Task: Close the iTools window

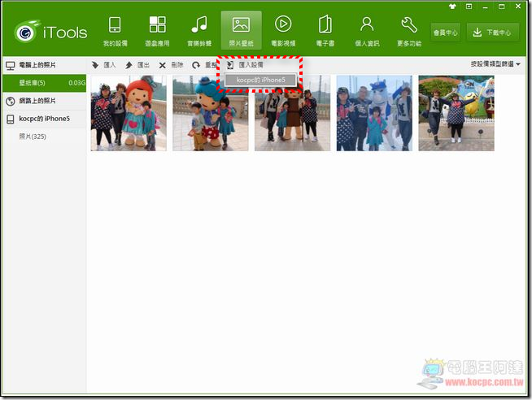Action: [x=518, y=7]
